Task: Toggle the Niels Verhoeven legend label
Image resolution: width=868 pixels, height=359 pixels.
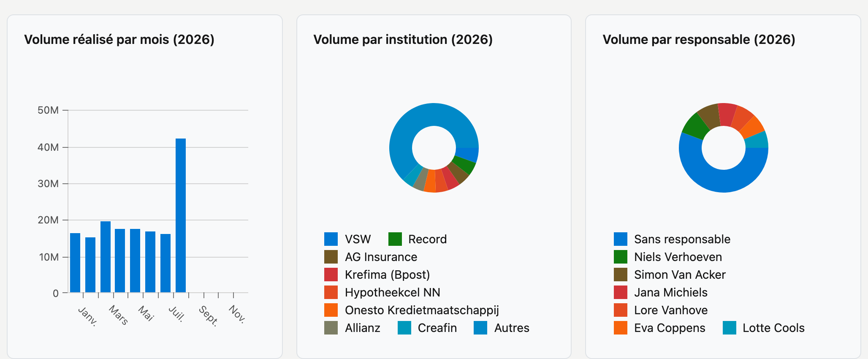Action: pos(678,257)
